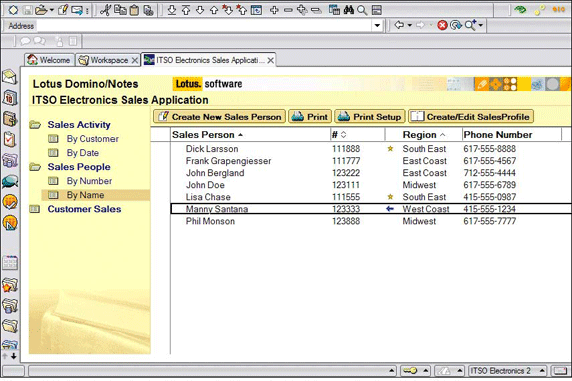Open the folder toolbar icon dropdown arrow
Viewport: 572px width, 381px height.
tap(51, 10)
